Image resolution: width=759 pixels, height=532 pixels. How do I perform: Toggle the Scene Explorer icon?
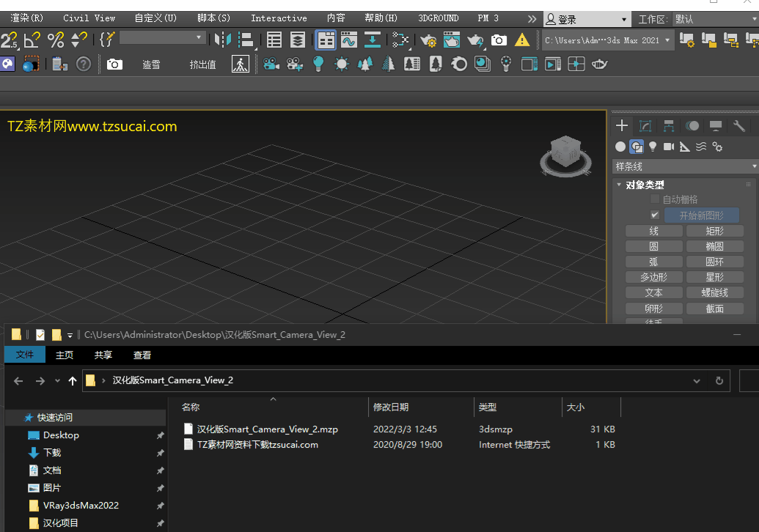274,40
